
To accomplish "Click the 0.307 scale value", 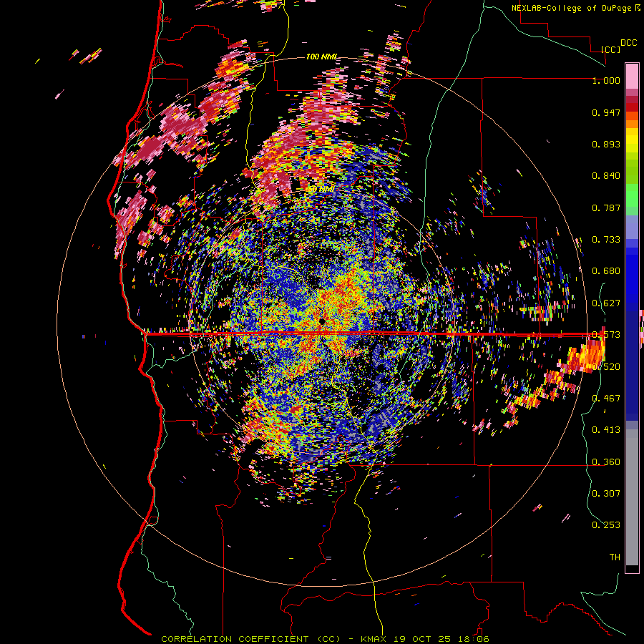I will click(x=606, y=493).
